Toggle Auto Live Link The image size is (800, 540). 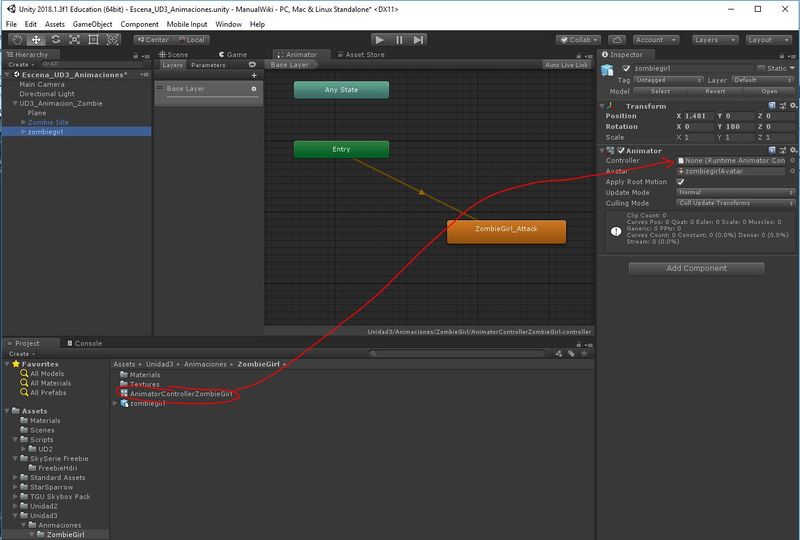566,65
